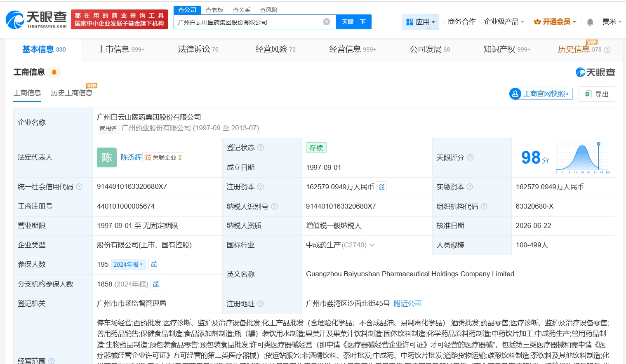
Task: Switch to 查老板 search tab
Action: [x=214, y=10]
